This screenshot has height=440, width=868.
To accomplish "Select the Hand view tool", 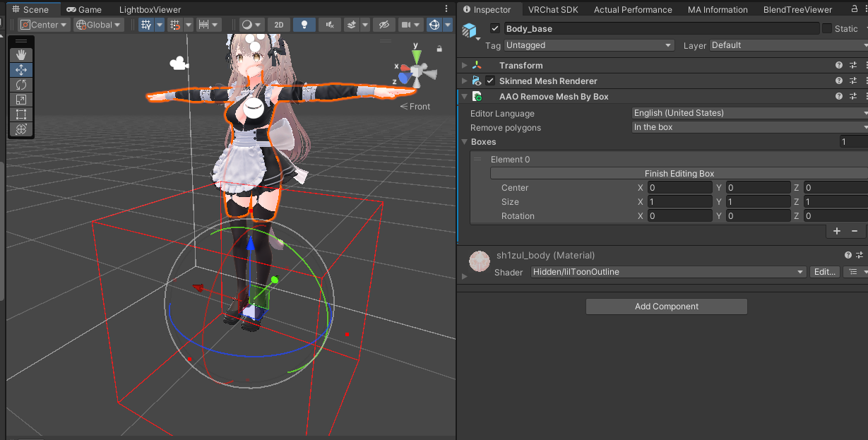I will (x=21, y=54).
